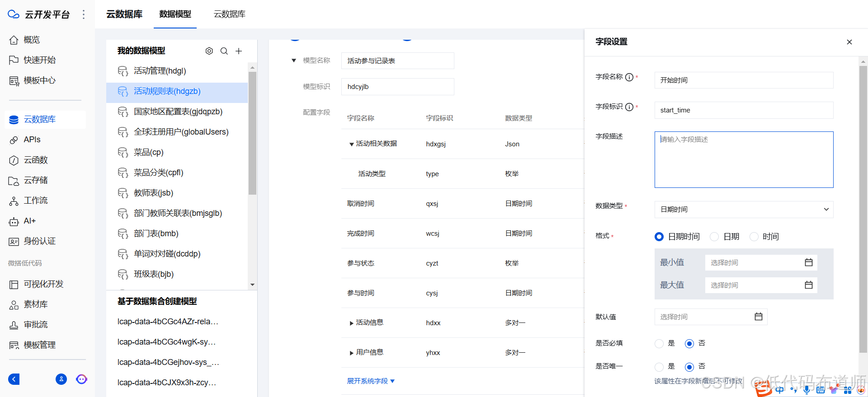Click the 字段设置 panel scrollbar thumb

(x=863, y=209)
